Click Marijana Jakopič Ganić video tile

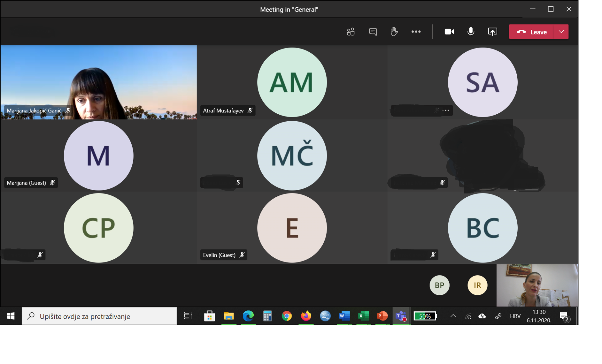(98, 82)
